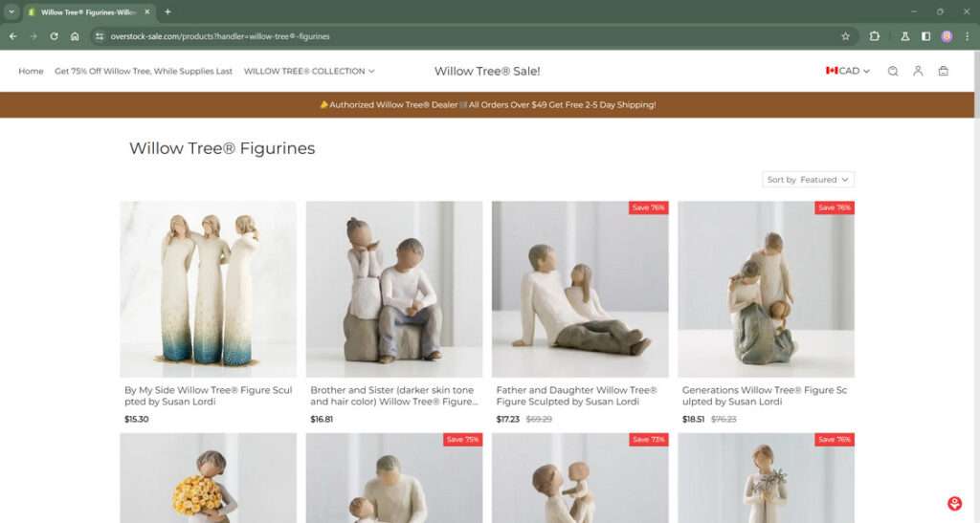Image resolution: width=980 pixels, height=523 pixels.
Task: Go to browser home page icon
Action: tap(75, 36)
